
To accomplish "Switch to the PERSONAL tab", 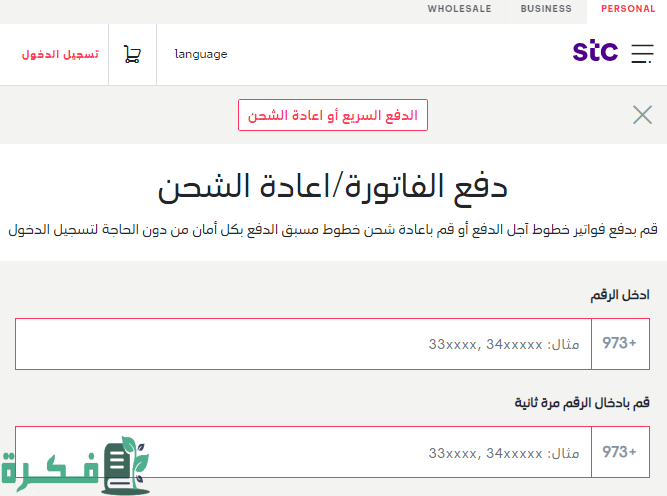I will point(628,9).
